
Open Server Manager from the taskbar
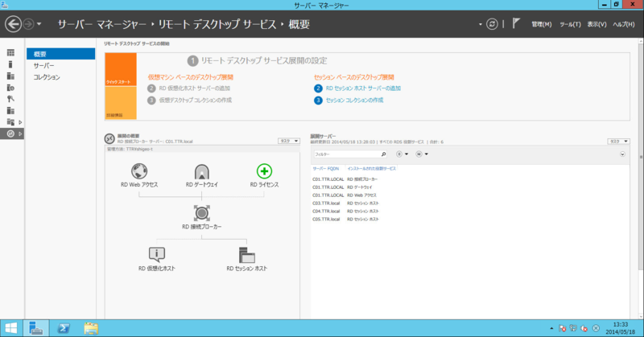tap(36, 328)
